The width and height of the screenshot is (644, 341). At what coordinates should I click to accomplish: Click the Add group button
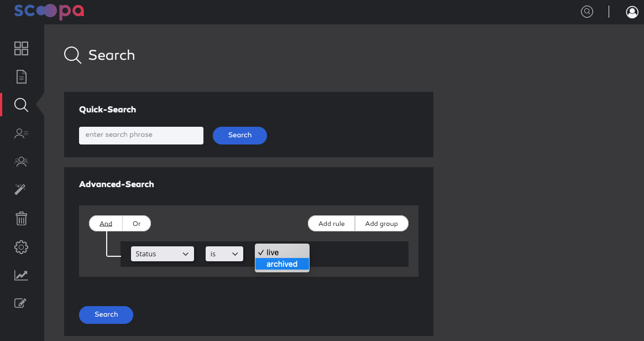click(x=381, y=223)
